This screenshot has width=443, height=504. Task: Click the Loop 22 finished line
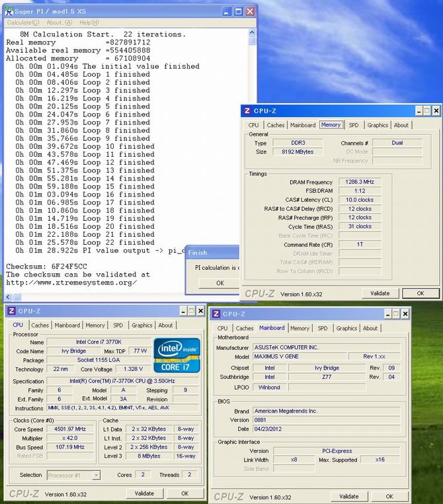point(85,242)
